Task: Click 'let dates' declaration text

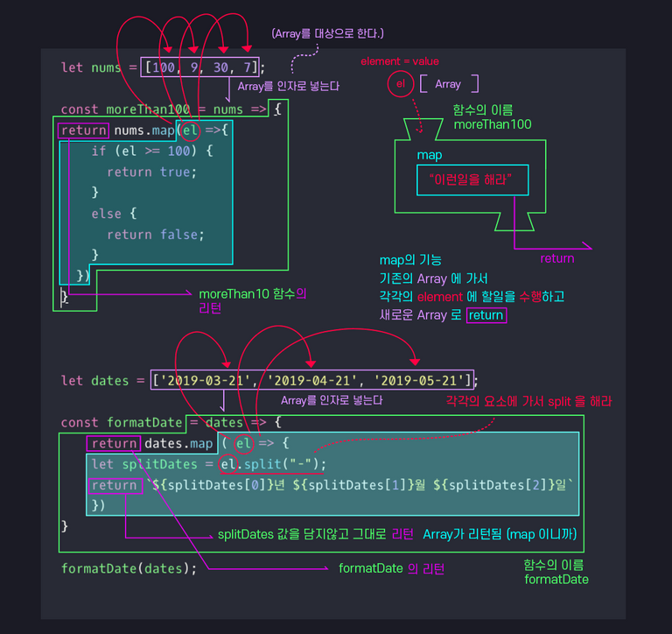Action: coord(94,381)
